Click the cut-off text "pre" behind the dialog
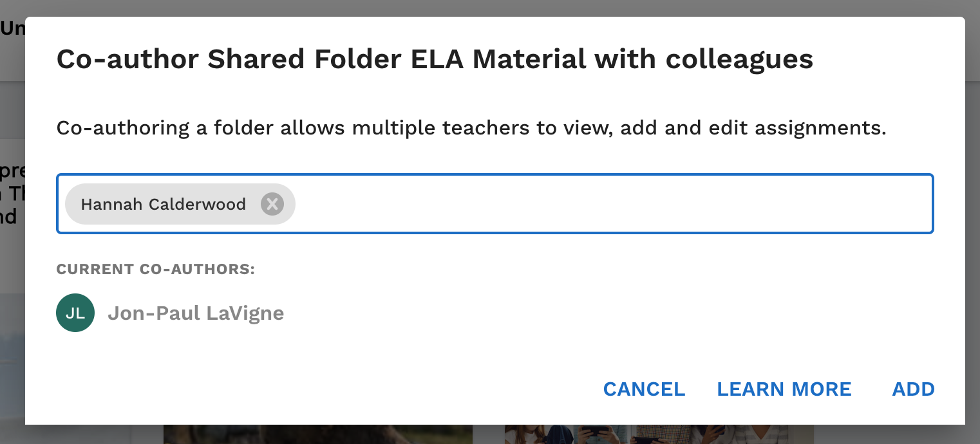 tap(13, 171)
